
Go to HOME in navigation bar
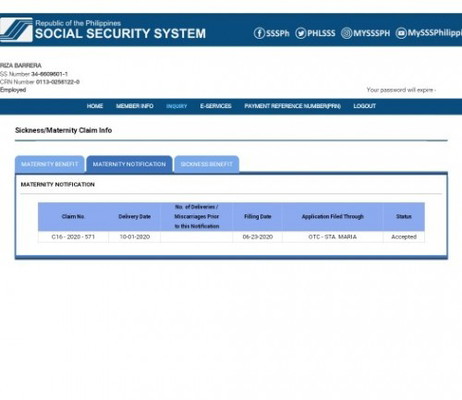(x=95, y=106)
